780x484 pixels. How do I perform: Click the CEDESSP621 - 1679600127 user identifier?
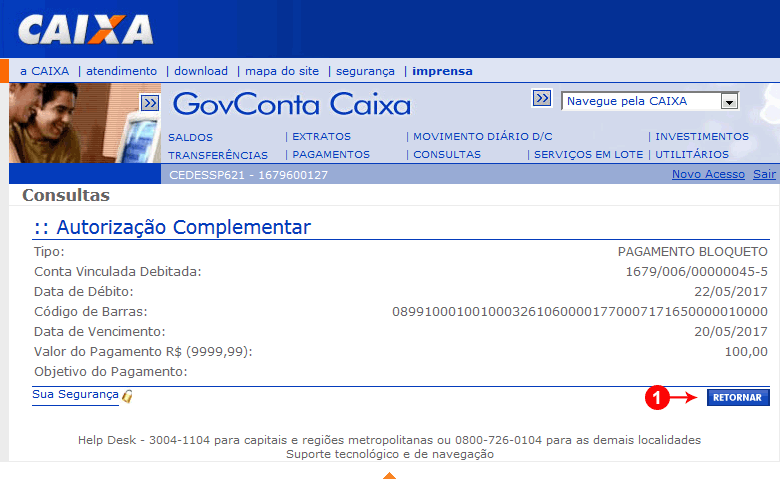[248, 175]
